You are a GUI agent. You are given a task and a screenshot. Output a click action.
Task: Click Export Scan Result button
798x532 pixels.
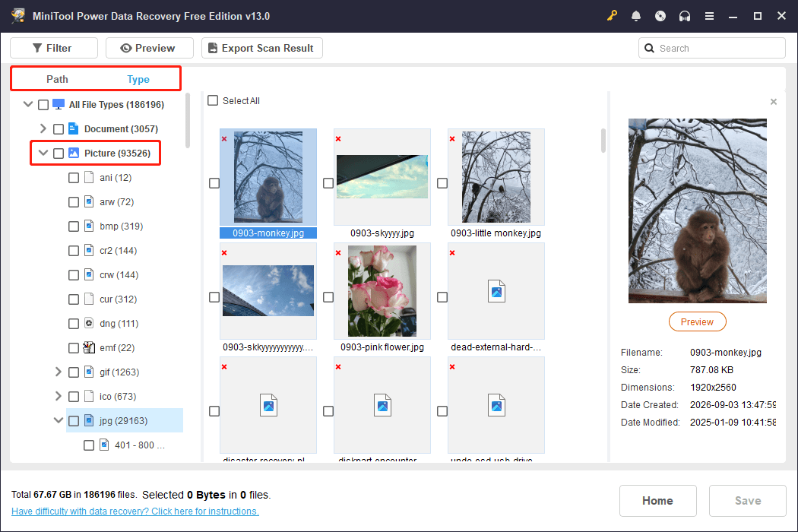(262, 48)
